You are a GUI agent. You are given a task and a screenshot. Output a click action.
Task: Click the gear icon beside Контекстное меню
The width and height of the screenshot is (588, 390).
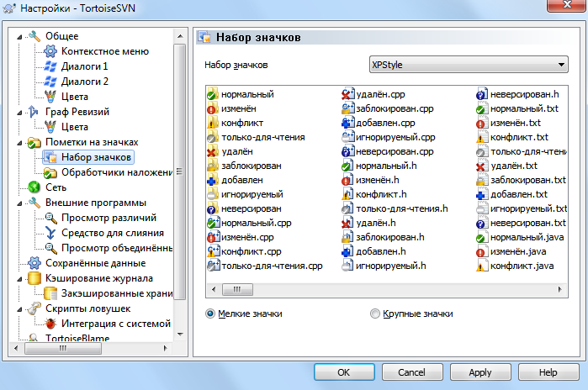[50, 51]
